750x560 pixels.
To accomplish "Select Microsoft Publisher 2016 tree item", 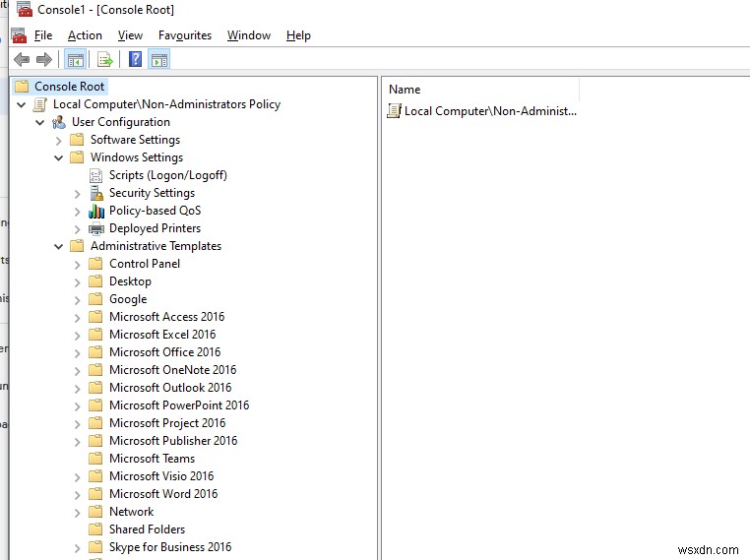I will (173, 441).
